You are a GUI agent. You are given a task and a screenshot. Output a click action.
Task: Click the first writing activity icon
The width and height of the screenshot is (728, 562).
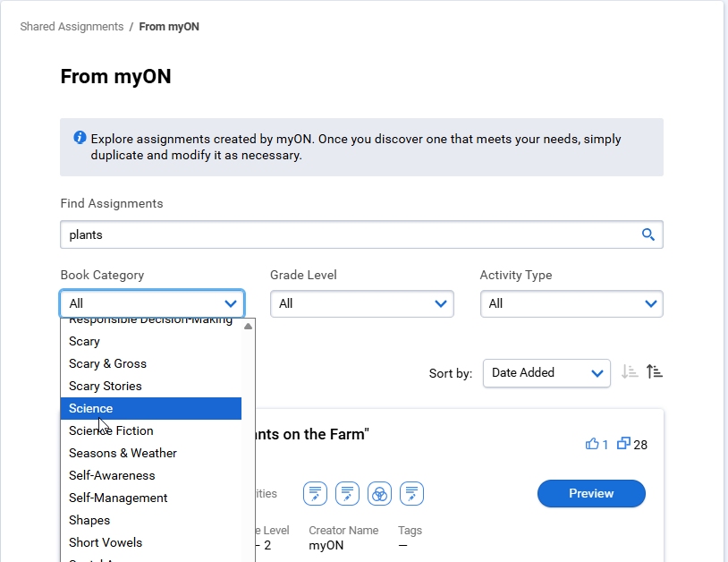[x=315, y=493]
